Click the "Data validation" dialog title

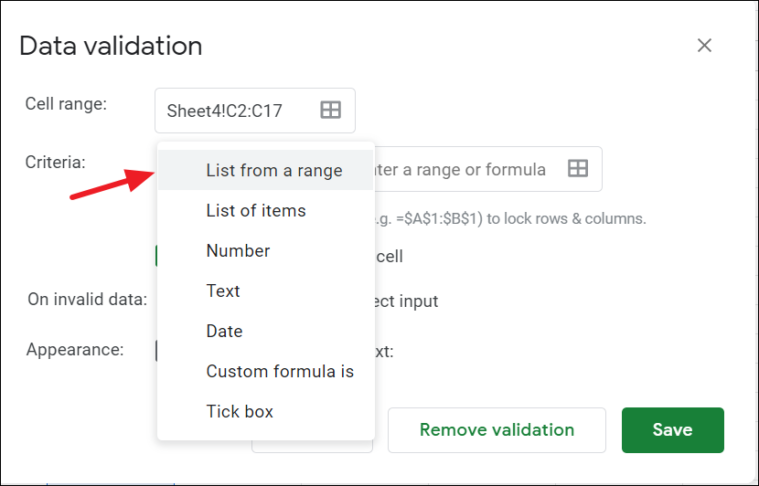tap(110, 46)
